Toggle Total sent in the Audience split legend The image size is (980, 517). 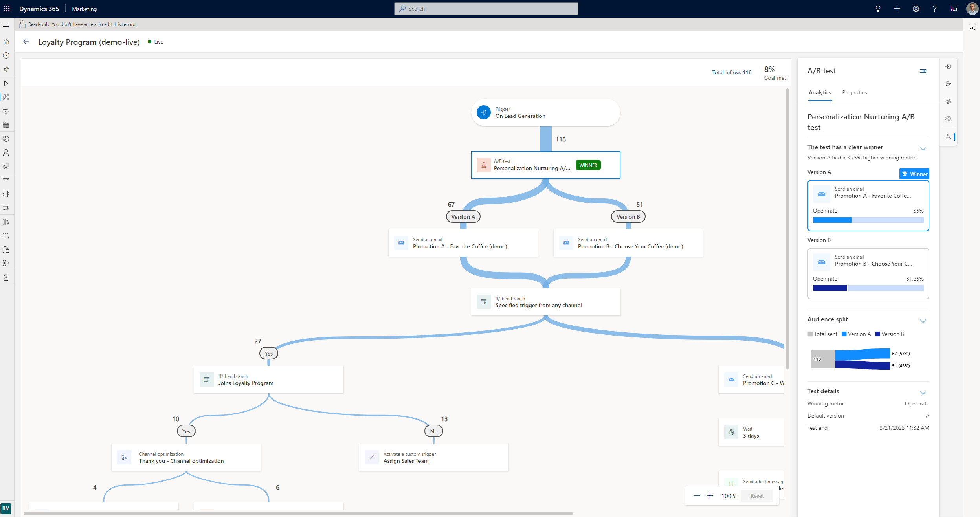point(823,334)
